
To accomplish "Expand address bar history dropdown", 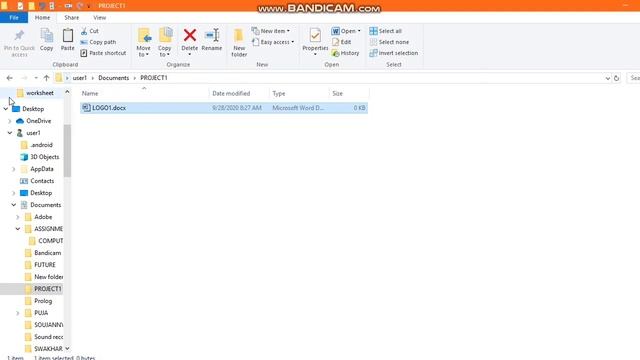I will [607, 78].
